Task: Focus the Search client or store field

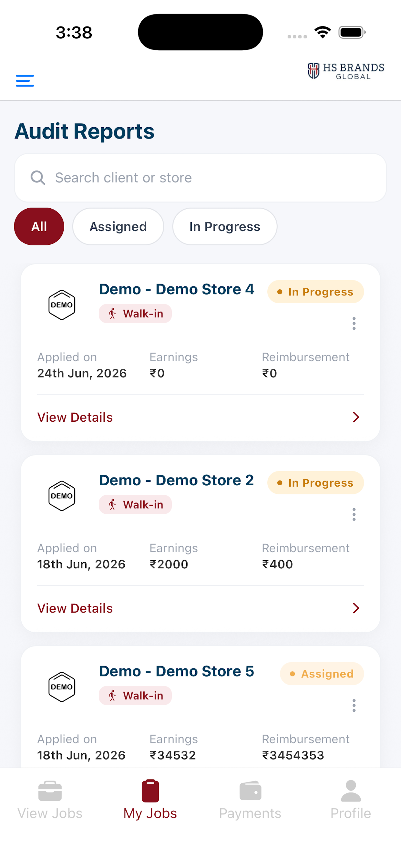Action: [200, 178]
